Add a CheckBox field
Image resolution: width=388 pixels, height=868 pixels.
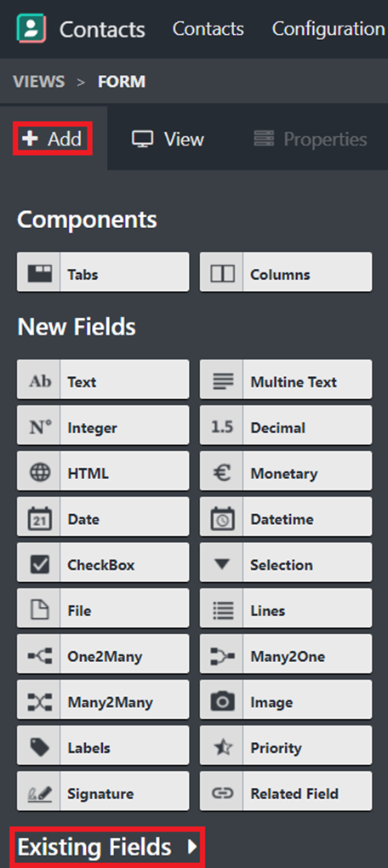coord(103,565)
